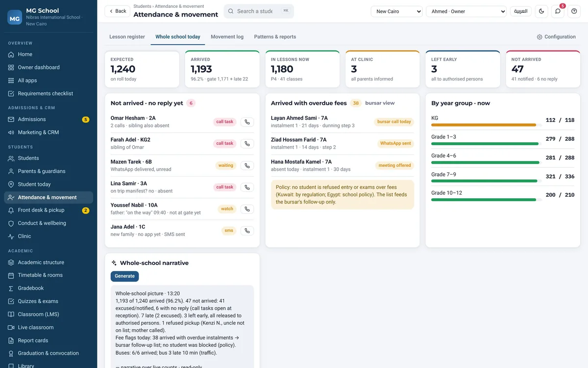Open Timetable & rooms sidebar item
Image resolution: width=588 pixels, height=368 pixels.
click(49, 275)
